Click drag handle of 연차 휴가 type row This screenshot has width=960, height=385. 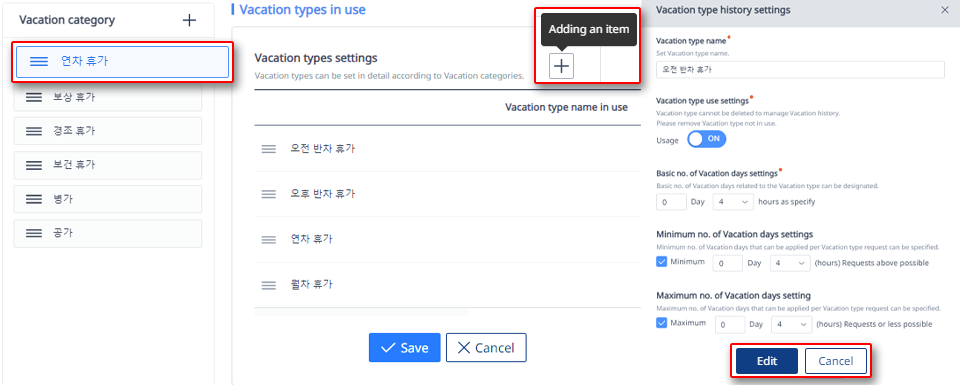[269, 239]
